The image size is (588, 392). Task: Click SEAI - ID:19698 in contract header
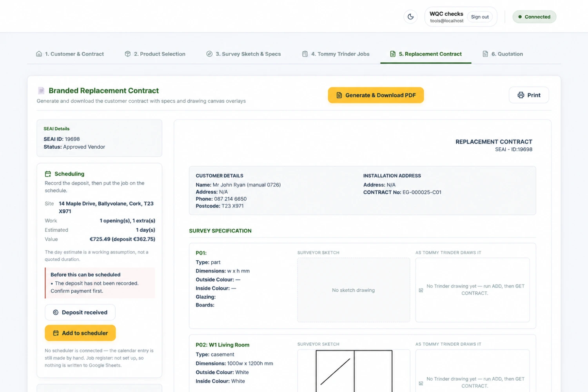[514, 149]
